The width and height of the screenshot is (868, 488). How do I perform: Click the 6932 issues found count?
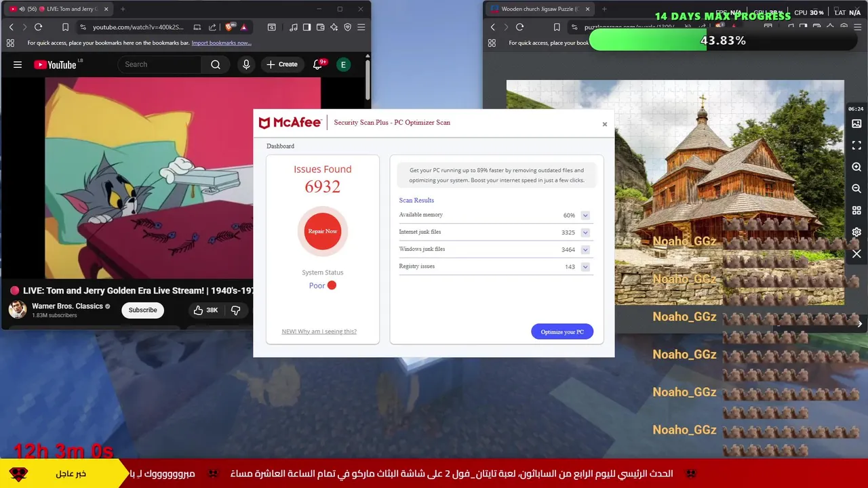pyautogui.click(x=323, y=186)
